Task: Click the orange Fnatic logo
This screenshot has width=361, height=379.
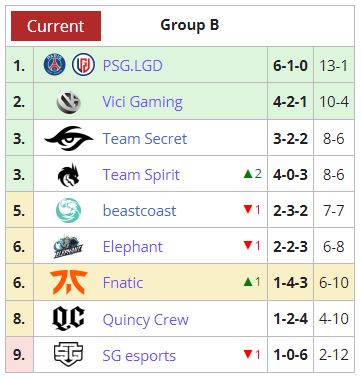Action: click(69, 282)
